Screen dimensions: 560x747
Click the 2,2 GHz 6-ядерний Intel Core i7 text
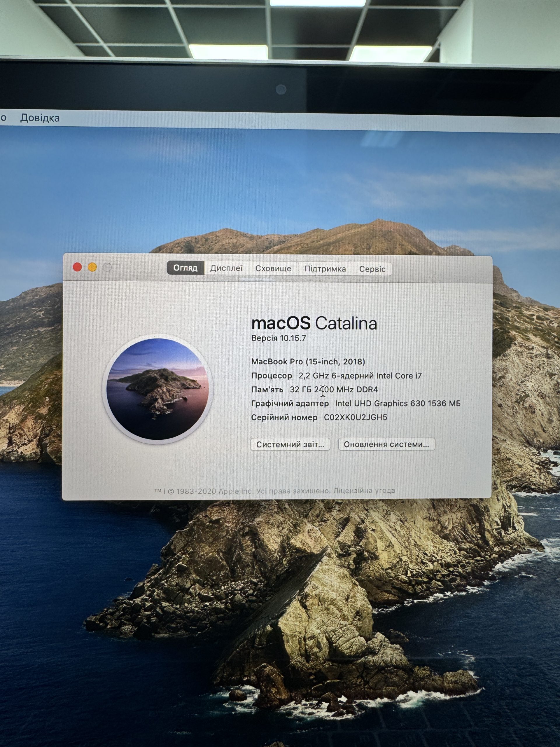click(x=360, y=376)
